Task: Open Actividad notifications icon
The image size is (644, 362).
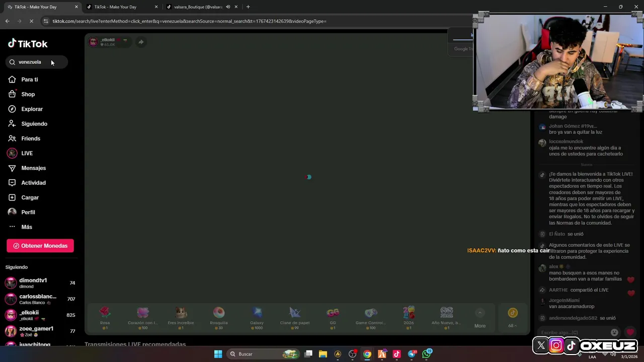Action: click(12, 183)
